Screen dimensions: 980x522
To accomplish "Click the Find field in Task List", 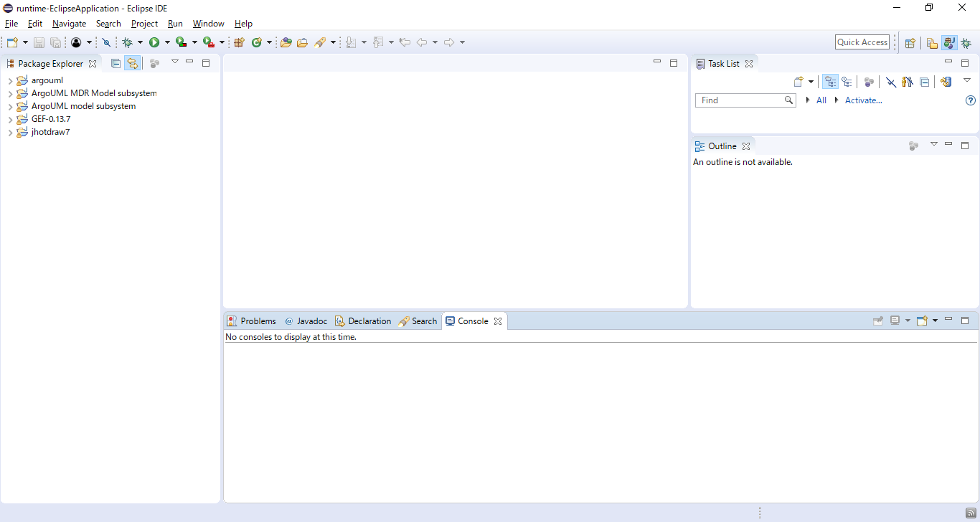I will click(745, 100).
